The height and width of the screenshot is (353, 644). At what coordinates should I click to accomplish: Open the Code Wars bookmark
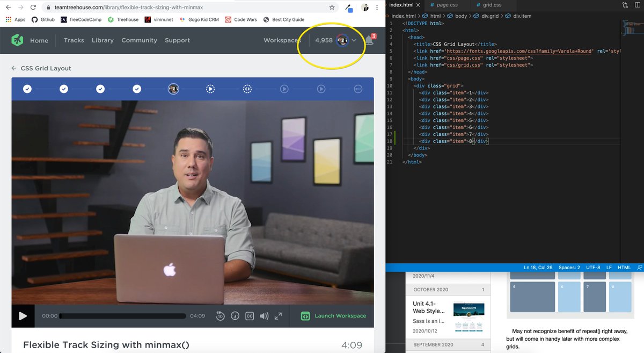click(241, 19)
